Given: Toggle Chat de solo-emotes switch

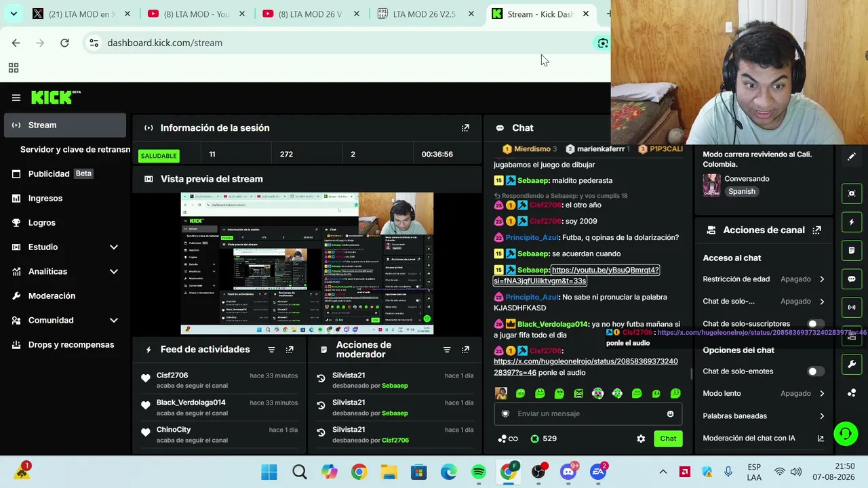Looking at the screenshot, I should (816, 371).
